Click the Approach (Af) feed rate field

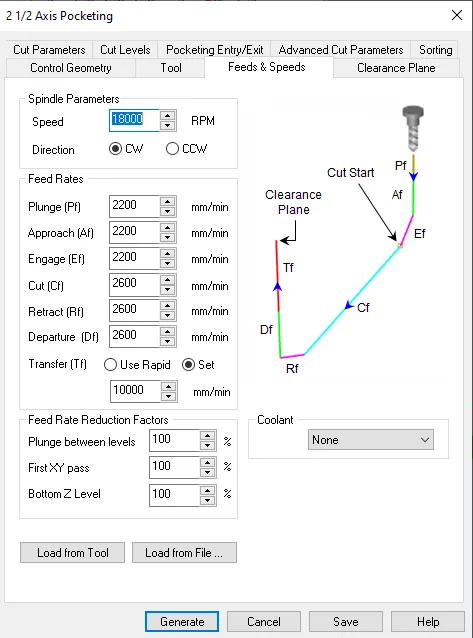pyautogui.click(x=134, y=232)
